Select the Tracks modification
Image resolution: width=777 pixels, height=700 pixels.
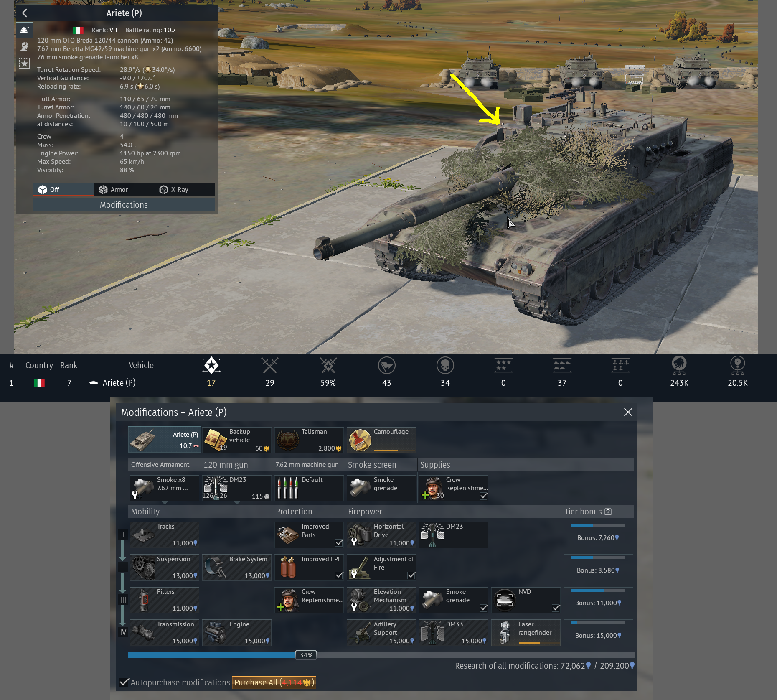165,535
